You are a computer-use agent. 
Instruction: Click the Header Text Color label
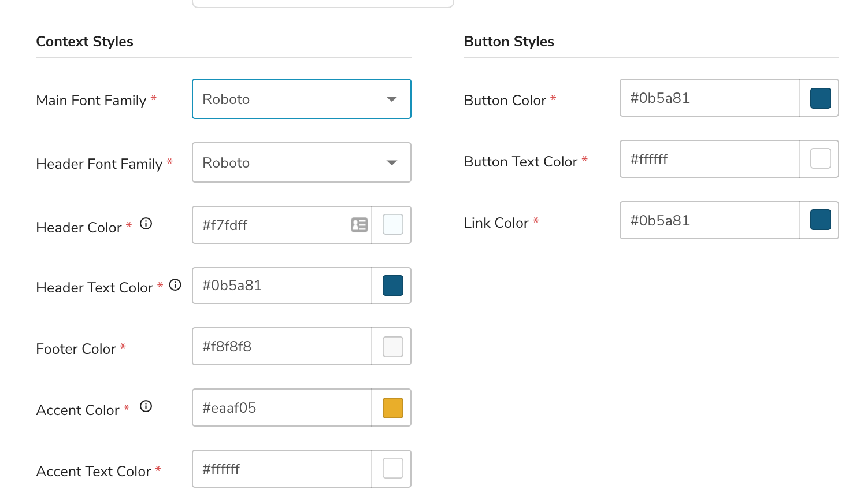click(x=94, y=288)
